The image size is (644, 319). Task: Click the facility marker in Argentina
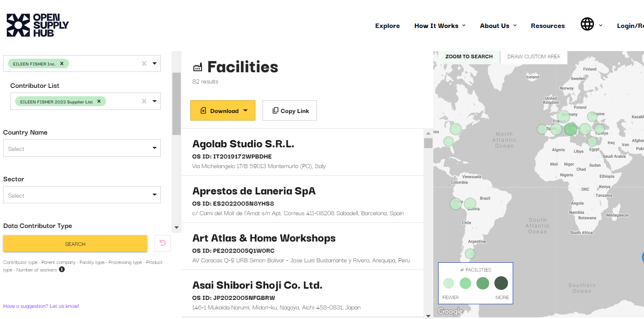tap(470, 253)
